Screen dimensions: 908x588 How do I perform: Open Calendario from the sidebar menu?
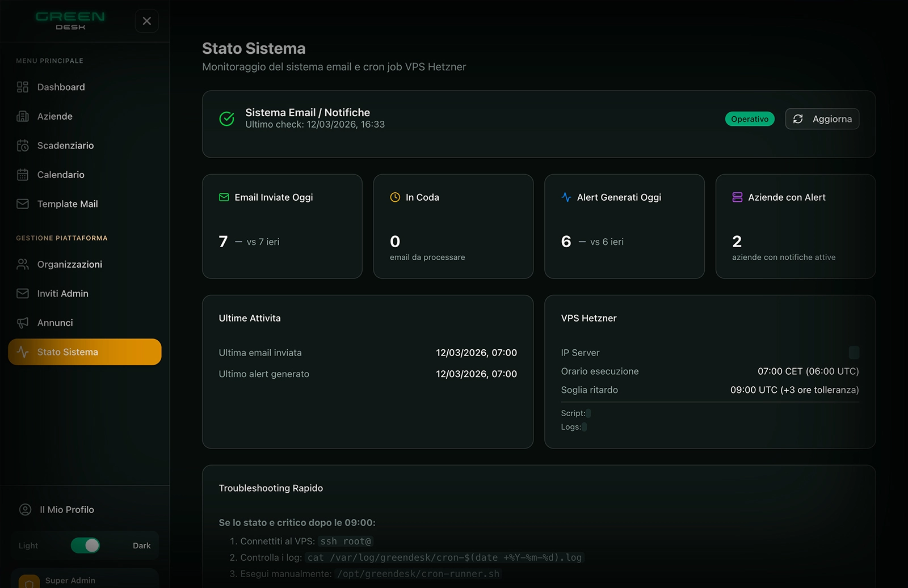tap(23, 175)
